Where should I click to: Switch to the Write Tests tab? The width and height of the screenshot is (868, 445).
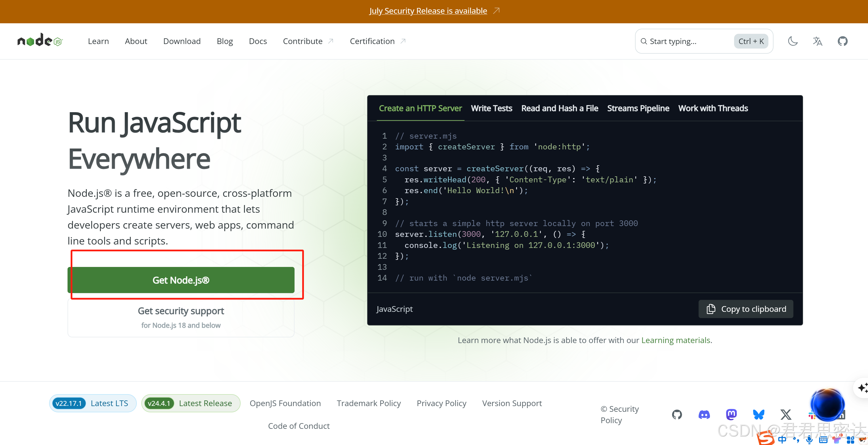[491, 108]
